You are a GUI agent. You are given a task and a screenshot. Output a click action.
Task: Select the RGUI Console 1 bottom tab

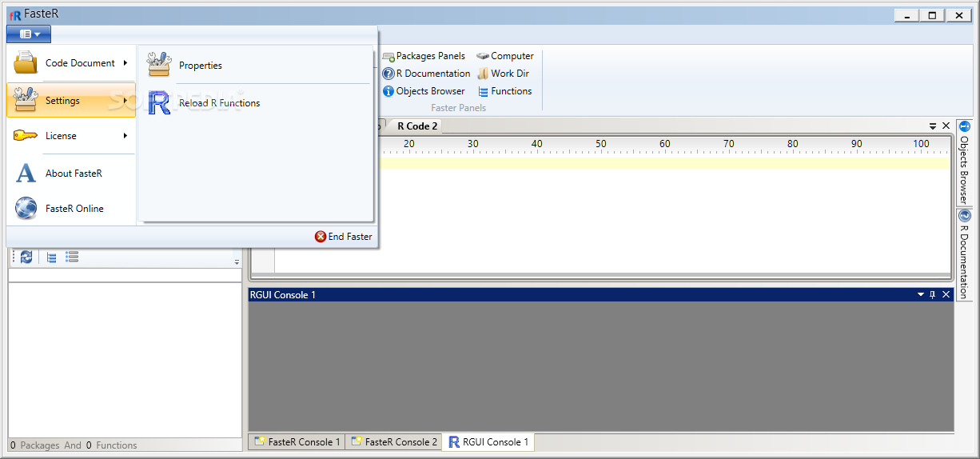point(487,442)
